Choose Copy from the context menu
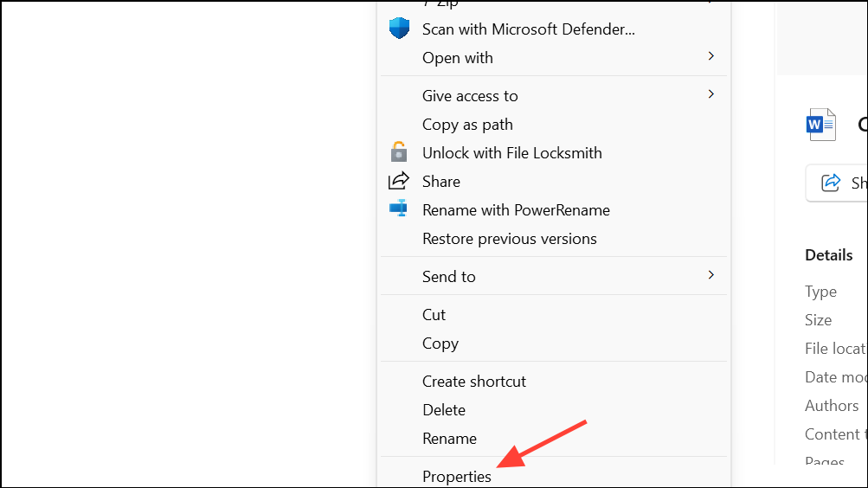Image resolution: width=868 pixels, height=488 pixels. (440, 344)
